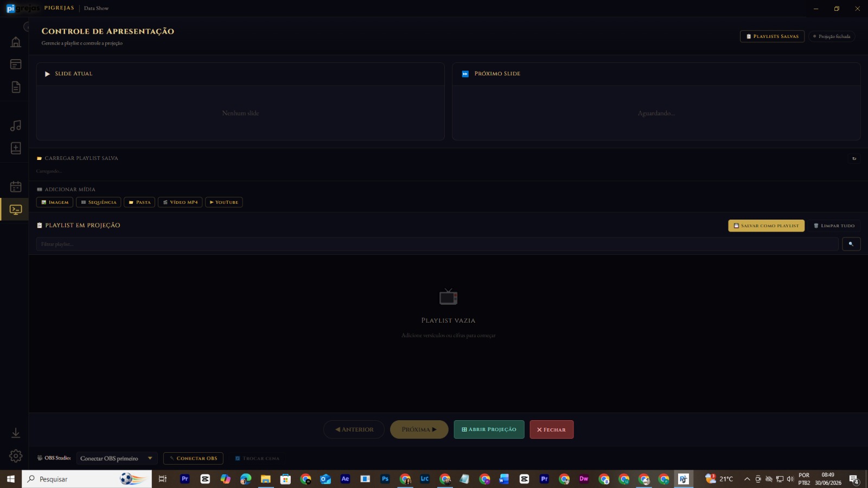
Task: Open Outlook from the taskbar
Action: point(325,479)
